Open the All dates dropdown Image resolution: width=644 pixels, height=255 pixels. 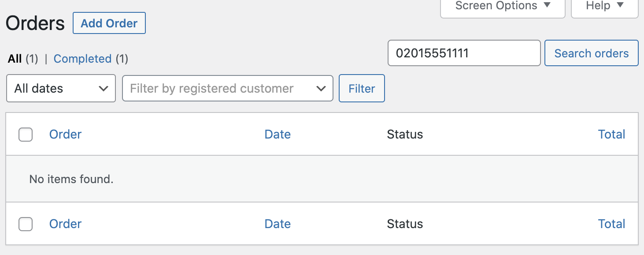pos(61,88)
